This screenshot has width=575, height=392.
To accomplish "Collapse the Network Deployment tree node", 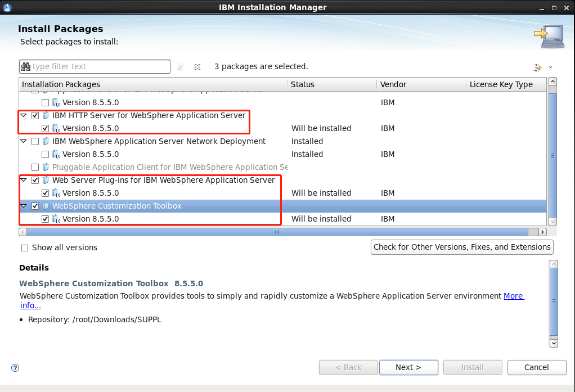I will pyautogui.click(x=24, y=141).
